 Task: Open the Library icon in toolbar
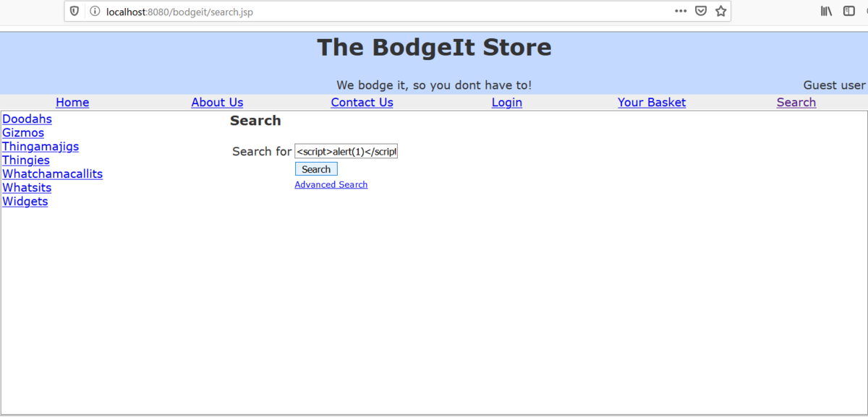pyautogui.click(x=827, y=11)
